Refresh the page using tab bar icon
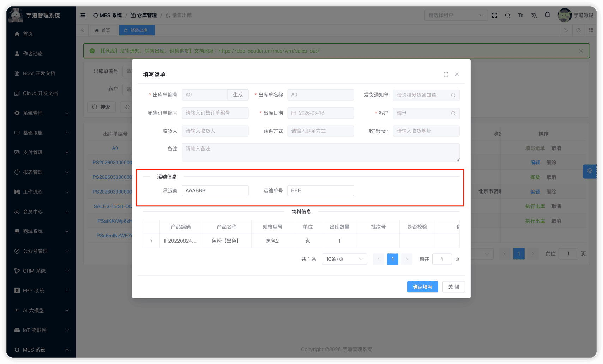The height and width of the screenshot is (364, 603). pyautogui.click(x=578, y=30)
